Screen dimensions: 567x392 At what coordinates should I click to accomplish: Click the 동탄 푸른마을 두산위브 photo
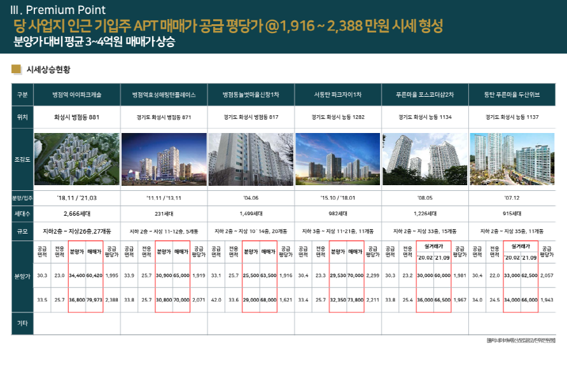click(512, 158)
